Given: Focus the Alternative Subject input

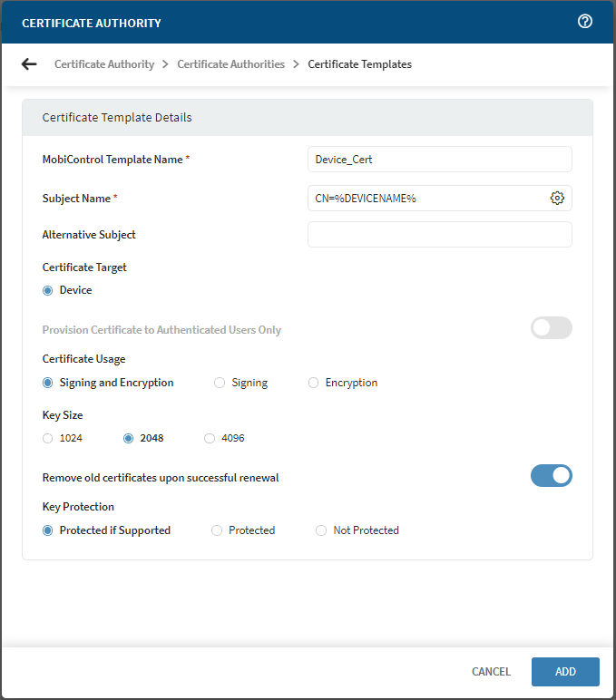Looking at the screenshot, I should pyautogui.click(x=439, y=235).
